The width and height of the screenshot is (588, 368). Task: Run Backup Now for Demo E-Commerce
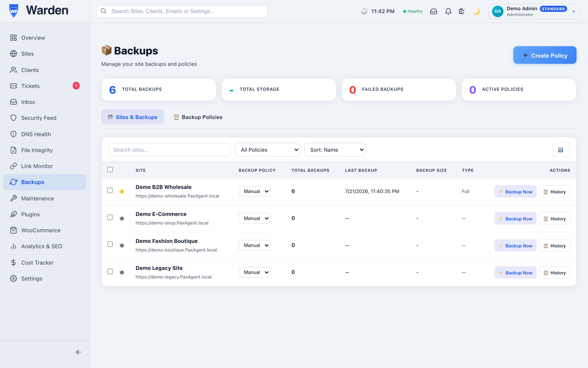515,219
